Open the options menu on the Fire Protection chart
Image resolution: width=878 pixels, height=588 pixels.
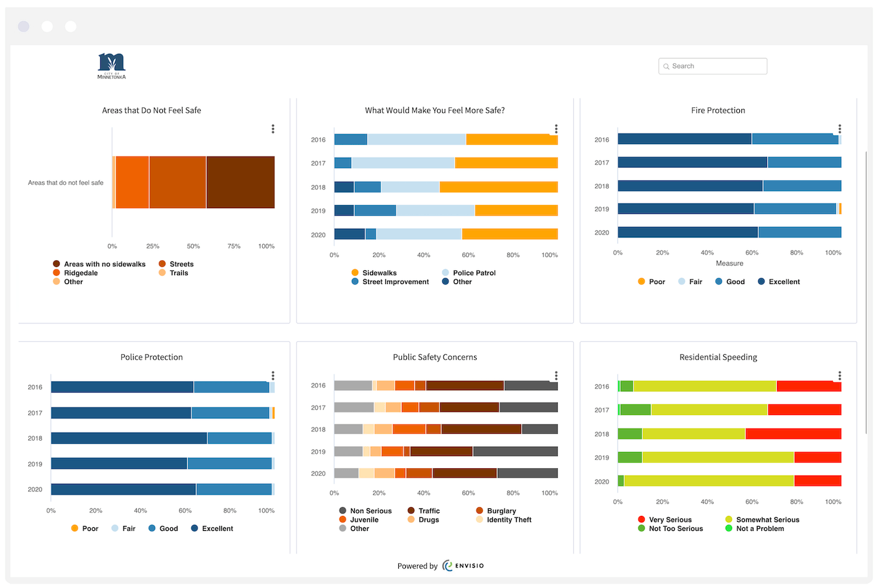839,129
